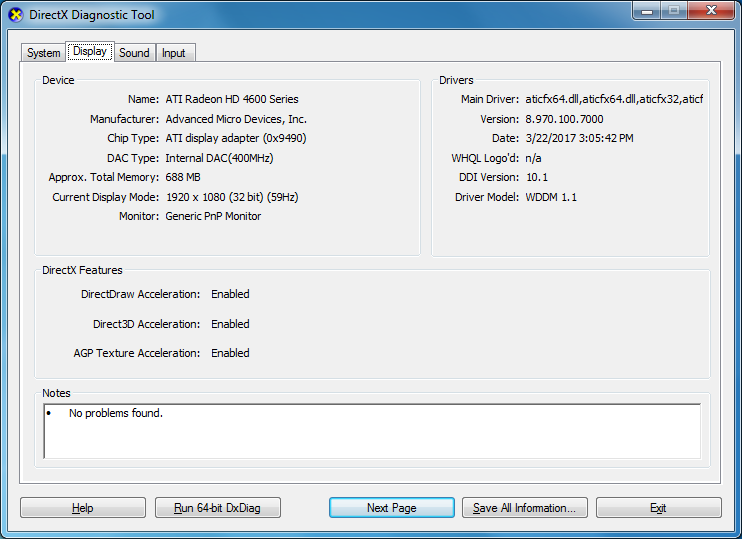Image resolution: width=744 pixels, height=540 pixels.
Task: Minimize the DirectX Diagnostic Tool window
Action: click(x=646, y=11)
